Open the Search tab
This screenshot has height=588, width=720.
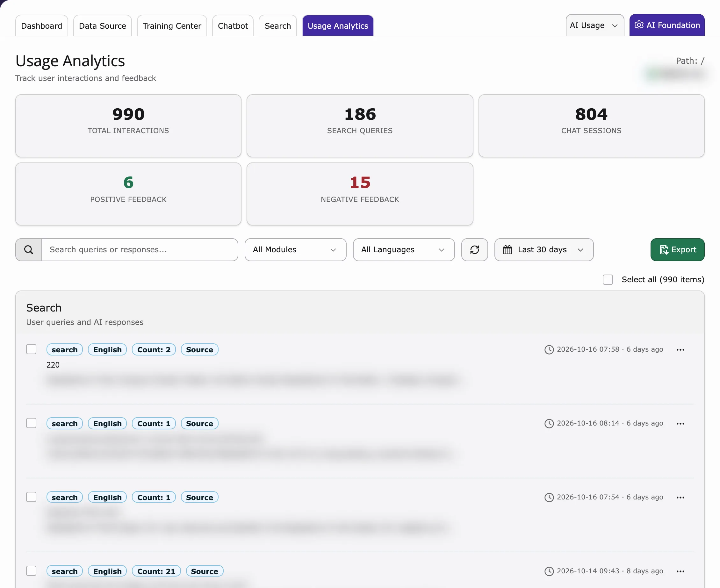tap(277, 26)
